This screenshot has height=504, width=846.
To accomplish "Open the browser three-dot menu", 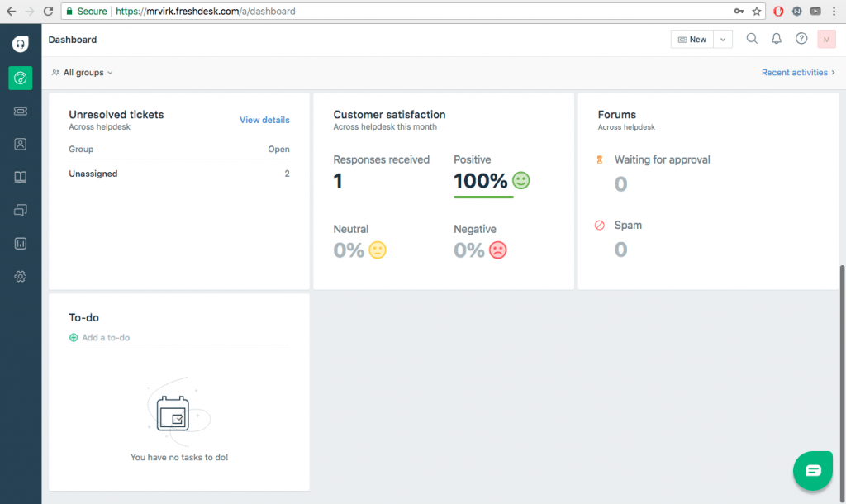I will tap(834, 12).
